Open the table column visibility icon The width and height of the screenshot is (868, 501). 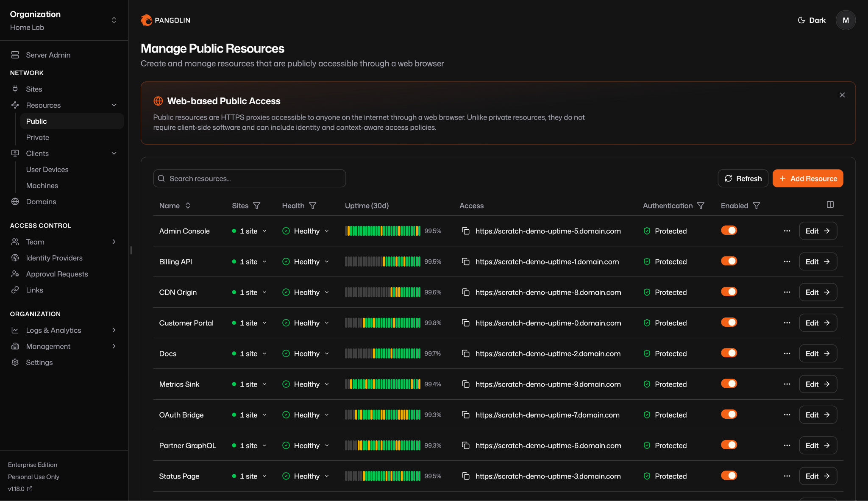pos(830,205)
